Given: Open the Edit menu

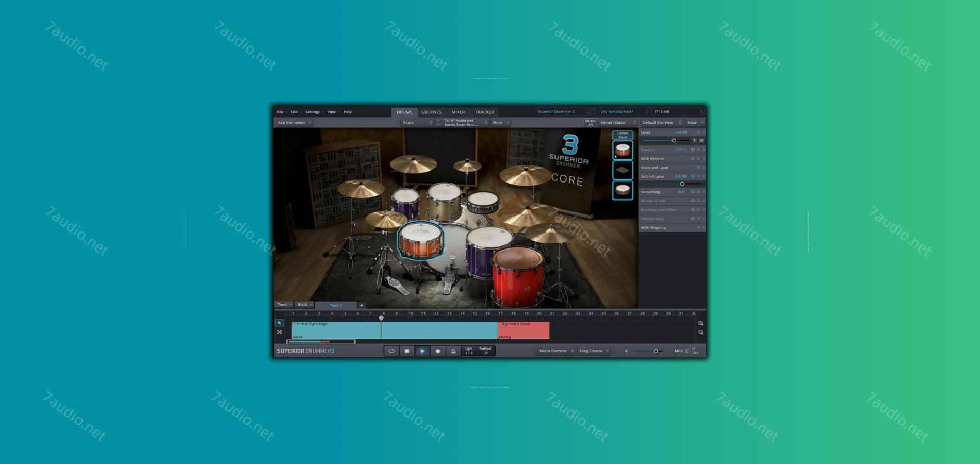Looking at the screenshot, I should point(296,112).
